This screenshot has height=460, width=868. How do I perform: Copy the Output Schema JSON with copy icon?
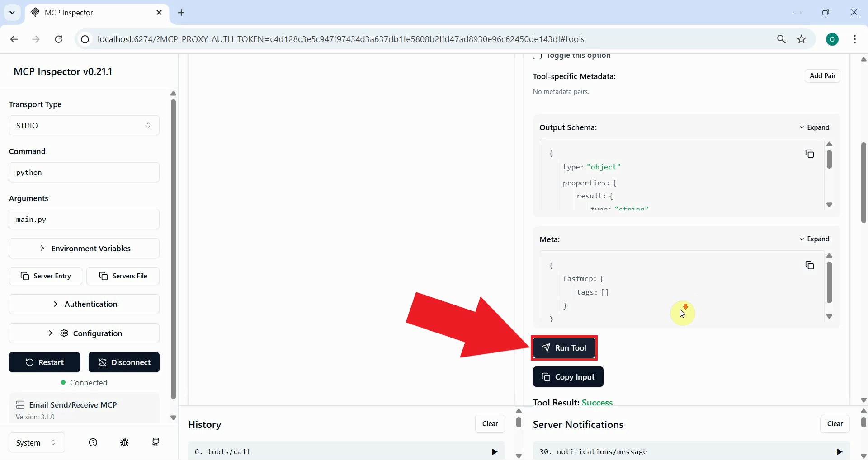810,154
